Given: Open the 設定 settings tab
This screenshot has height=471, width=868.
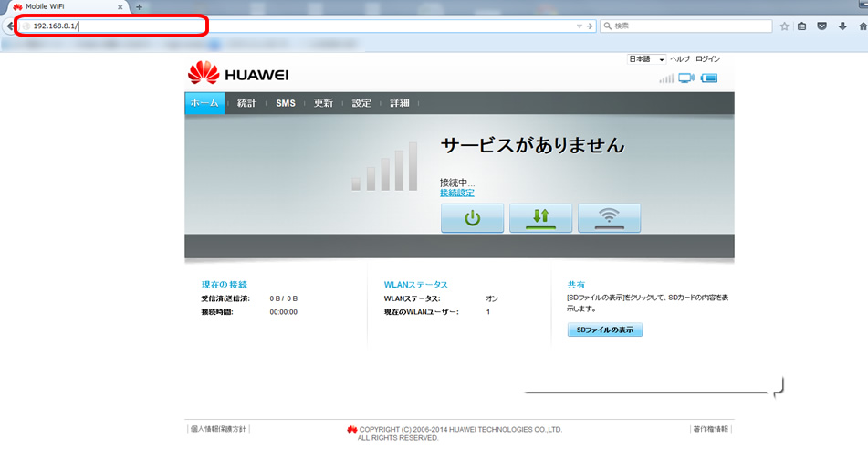Looking at the screenshot, I should (361, 103).
